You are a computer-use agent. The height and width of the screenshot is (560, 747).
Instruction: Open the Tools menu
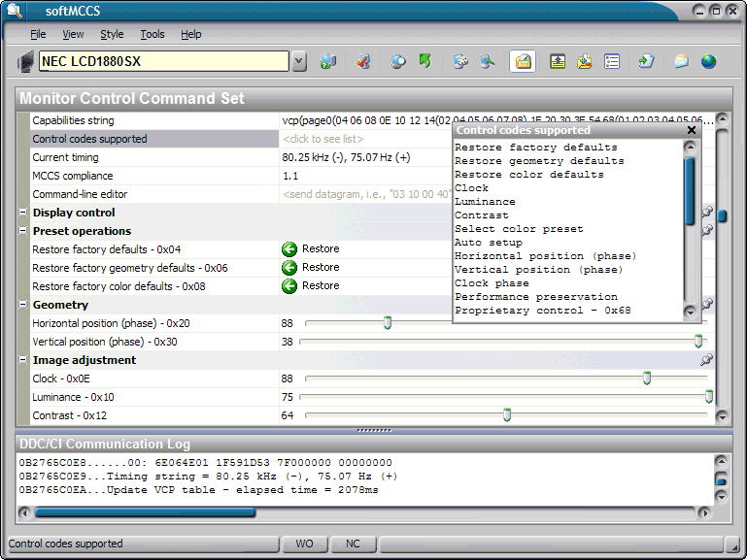(152, 34)
